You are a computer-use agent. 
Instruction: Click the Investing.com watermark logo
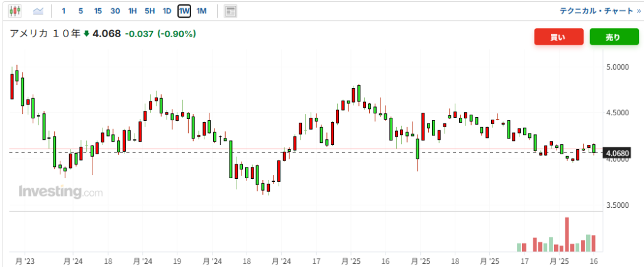point(60,192)
